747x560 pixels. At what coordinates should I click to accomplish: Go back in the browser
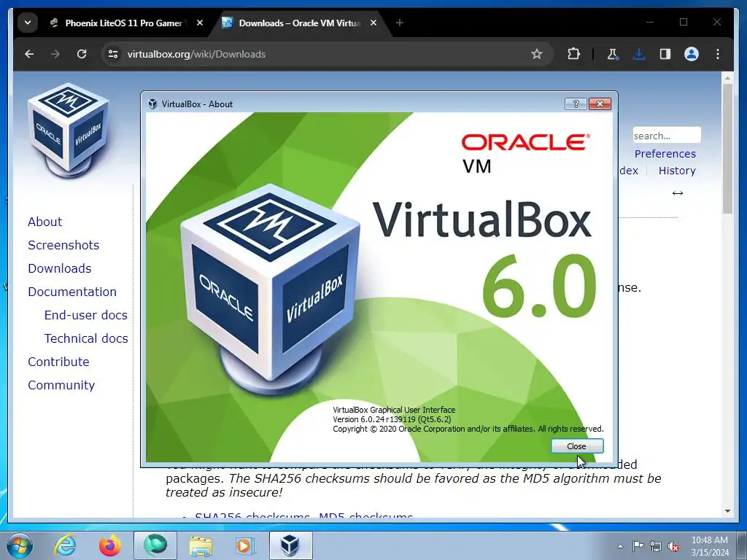coord(29,54)
